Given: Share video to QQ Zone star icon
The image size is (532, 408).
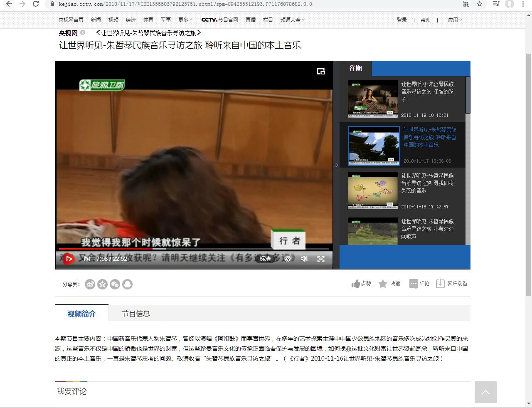Looking at the screenshot, I should 102,284.
